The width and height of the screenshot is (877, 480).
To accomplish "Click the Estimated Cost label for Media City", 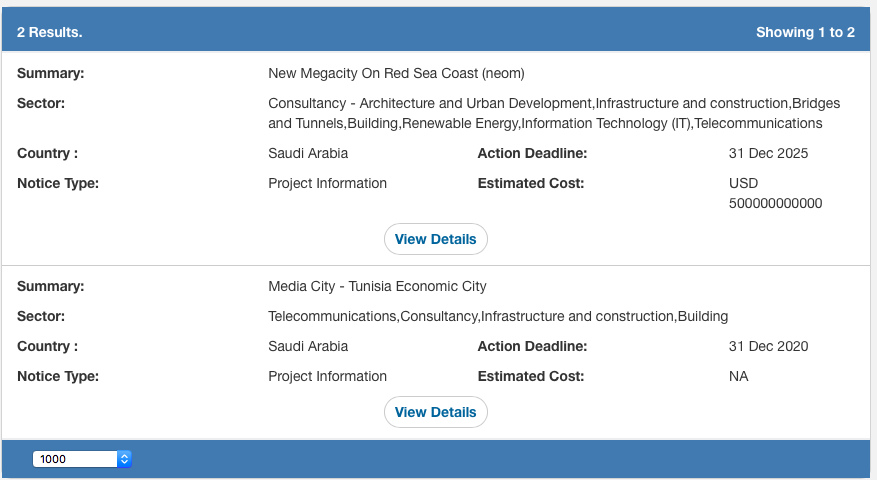I will tap(530, 376).
